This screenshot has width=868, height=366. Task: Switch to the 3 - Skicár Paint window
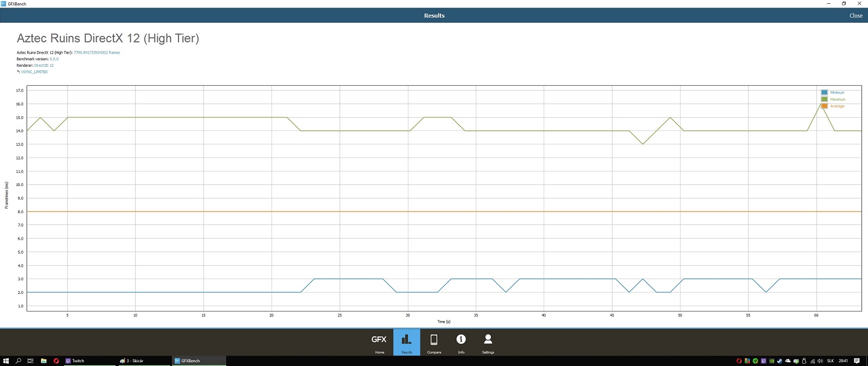point(144,361)
